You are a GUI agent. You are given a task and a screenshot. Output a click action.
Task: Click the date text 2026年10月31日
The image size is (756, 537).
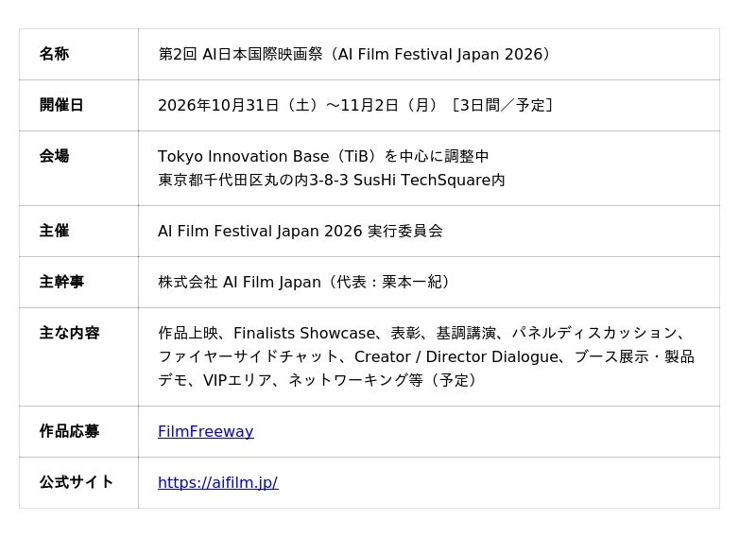click(x=218, y=105)
